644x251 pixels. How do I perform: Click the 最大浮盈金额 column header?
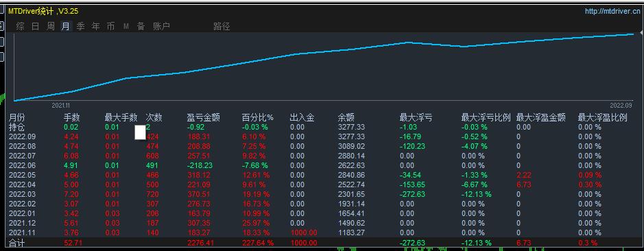pos(541,118)
